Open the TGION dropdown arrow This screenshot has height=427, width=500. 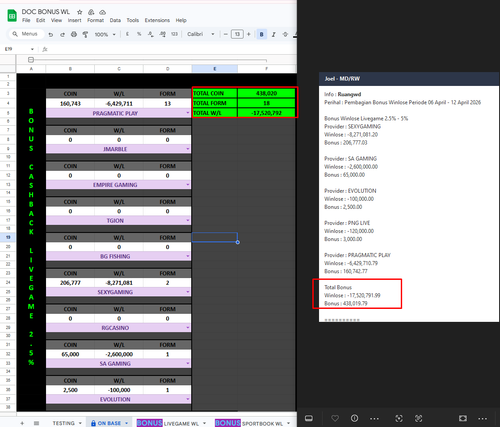coord(188,220)
